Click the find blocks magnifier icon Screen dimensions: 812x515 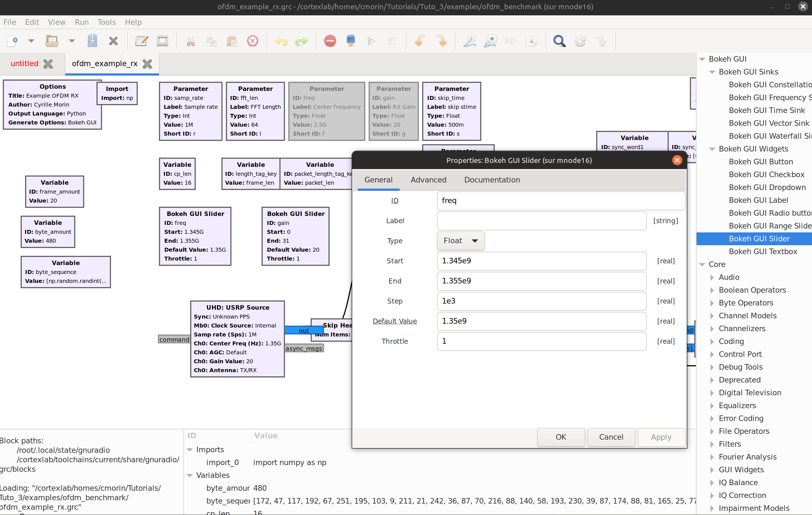pos(559,41)
